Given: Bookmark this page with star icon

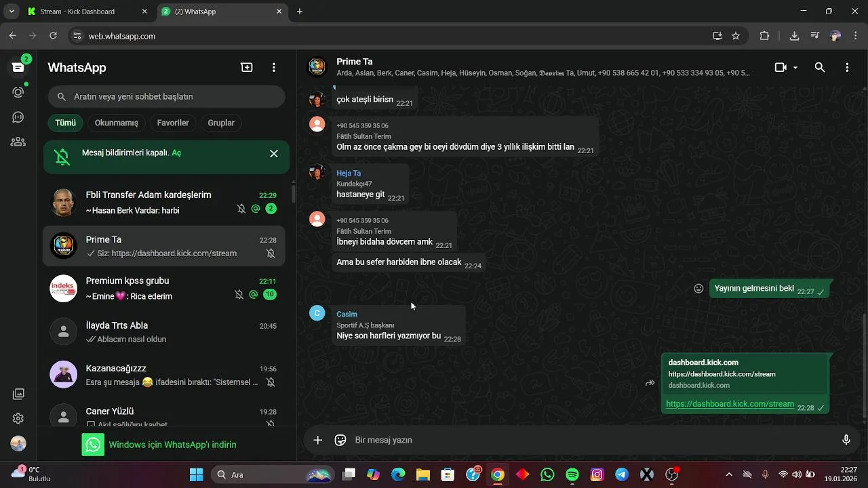Looking at the screenshot, I should pos(736,36).
